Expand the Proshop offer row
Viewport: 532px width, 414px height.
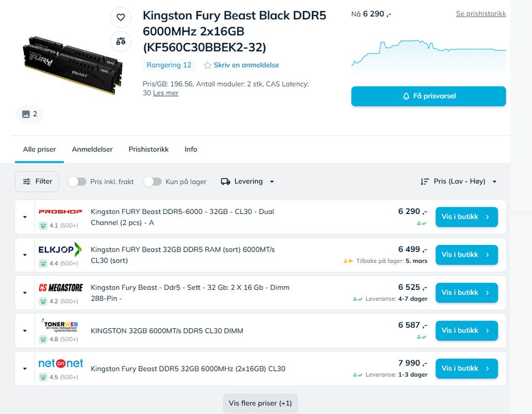25,217
